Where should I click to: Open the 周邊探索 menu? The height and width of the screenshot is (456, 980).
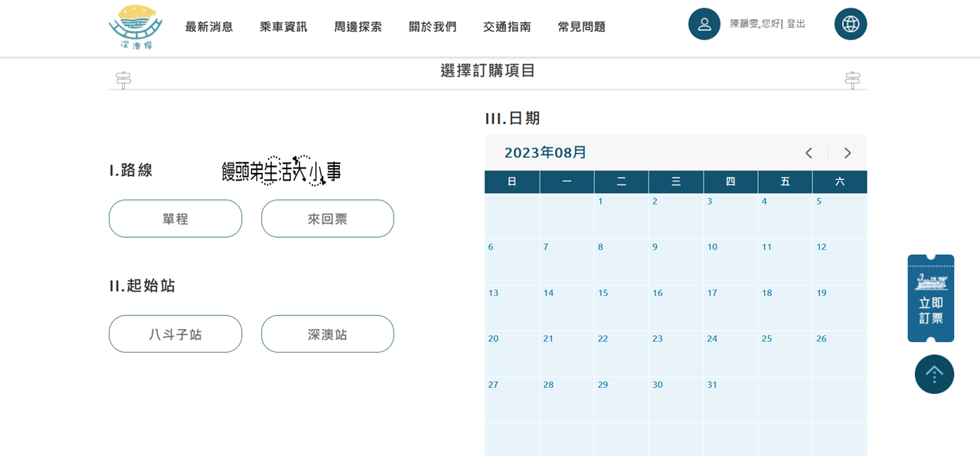pyautogui.click(x=358, y=27)
